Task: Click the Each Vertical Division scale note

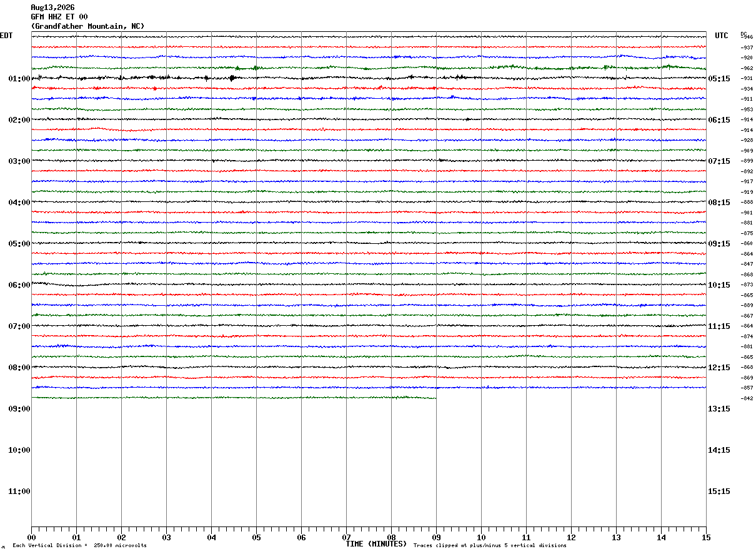Action: tap(79, 546)
